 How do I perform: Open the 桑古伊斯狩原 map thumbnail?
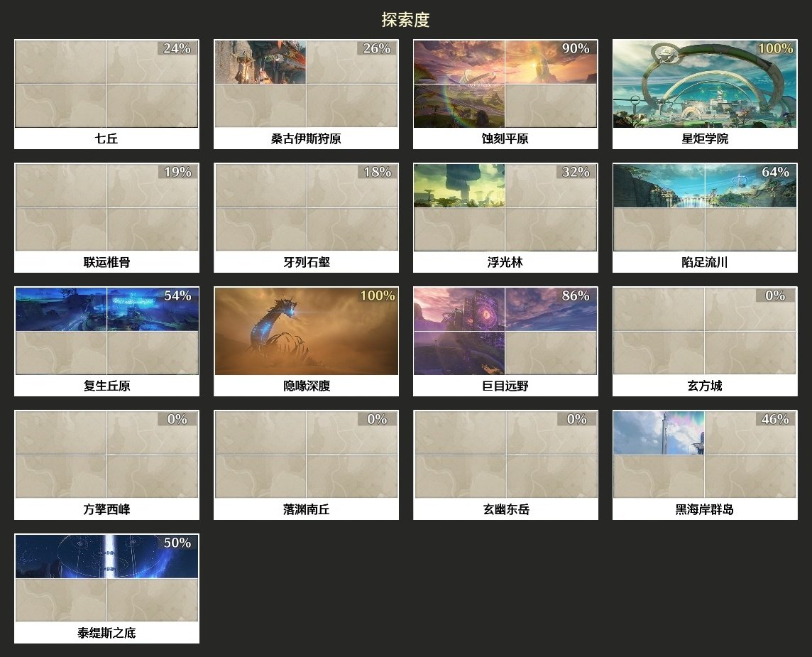pyautogui.click(x=306, y=84)
